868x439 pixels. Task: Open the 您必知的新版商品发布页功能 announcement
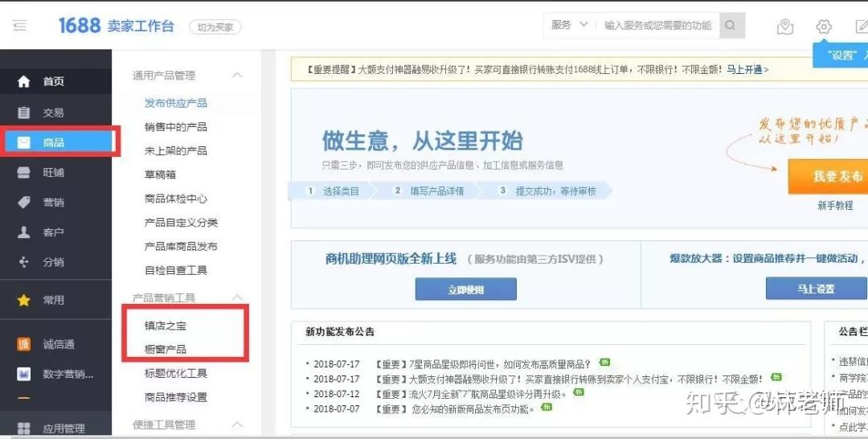454,409
